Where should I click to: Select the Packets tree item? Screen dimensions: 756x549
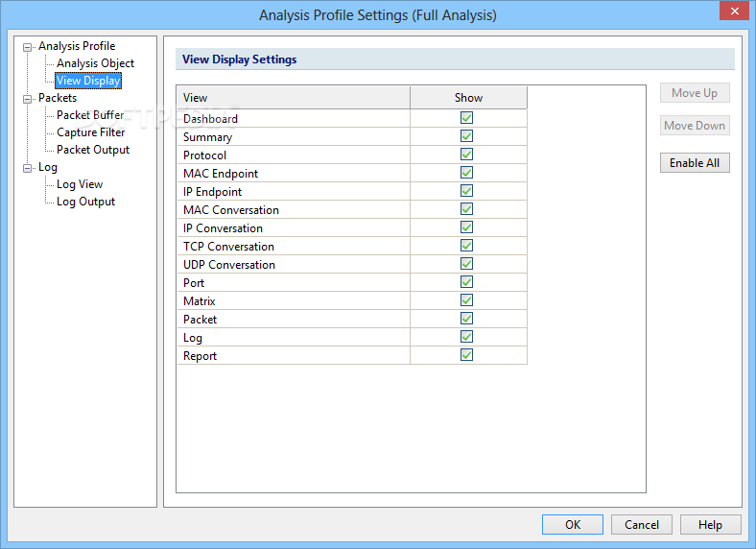pos(58,98)
